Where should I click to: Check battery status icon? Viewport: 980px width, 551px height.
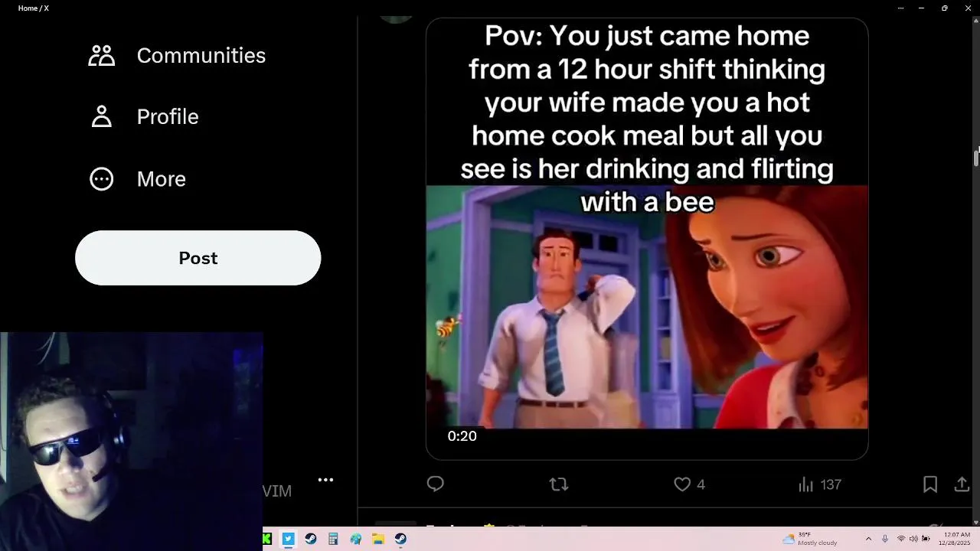click(x=926, y=539)
